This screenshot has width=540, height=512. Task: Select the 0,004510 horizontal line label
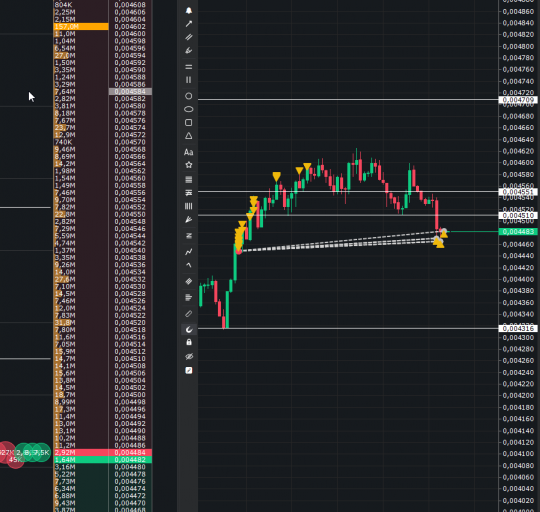(518, 216)
